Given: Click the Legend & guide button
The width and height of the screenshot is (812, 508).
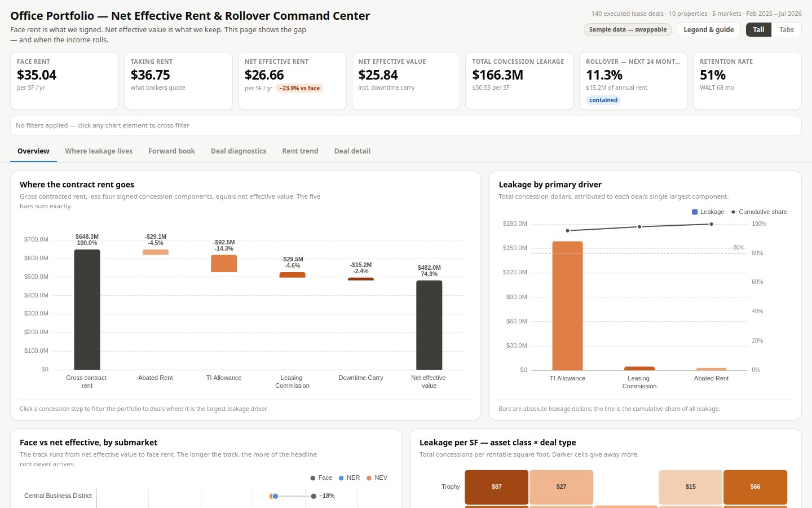Looking at the screenshot, I should (709, 30).
